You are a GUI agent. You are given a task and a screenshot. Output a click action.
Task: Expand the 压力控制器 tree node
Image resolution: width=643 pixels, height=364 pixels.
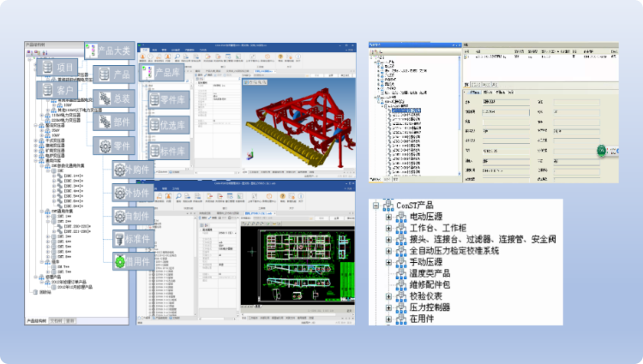(388, 307)
